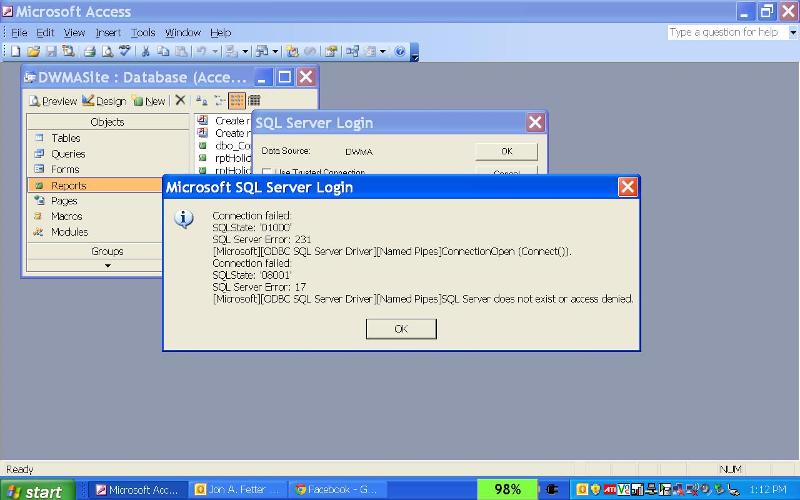This screenshot has height=500, width=800.
Task: Open the help question box dropdown arrow
Action: 793,32
